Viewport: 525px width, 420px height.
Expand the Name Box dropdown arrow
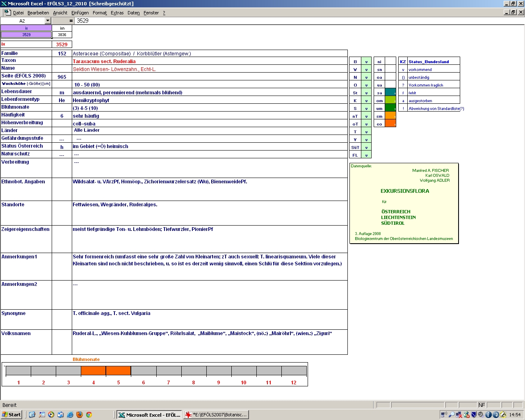[48, 21]
